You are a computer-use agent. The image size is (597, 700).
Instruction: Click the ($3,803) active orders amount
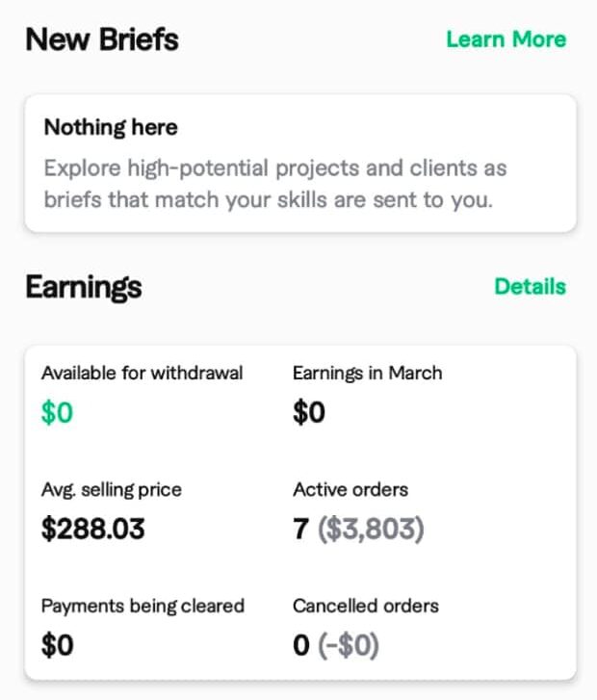coord(371,529)
